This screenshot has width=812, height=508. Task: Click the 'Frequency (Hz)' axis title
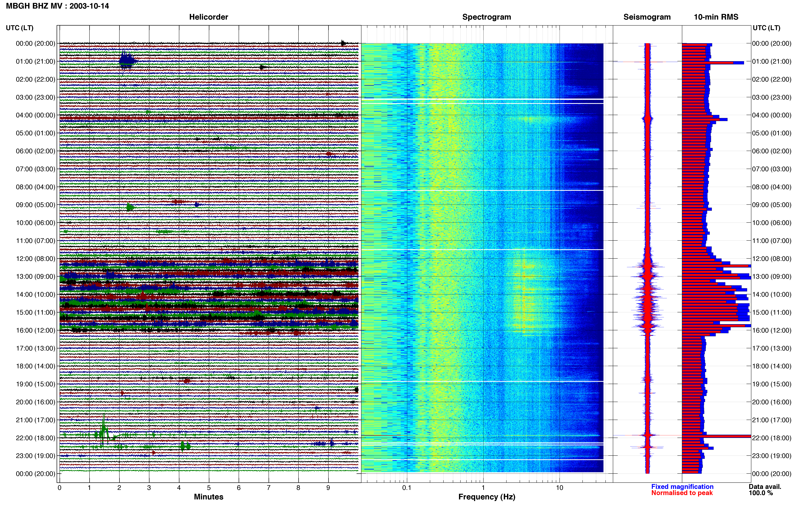[487, 497]
